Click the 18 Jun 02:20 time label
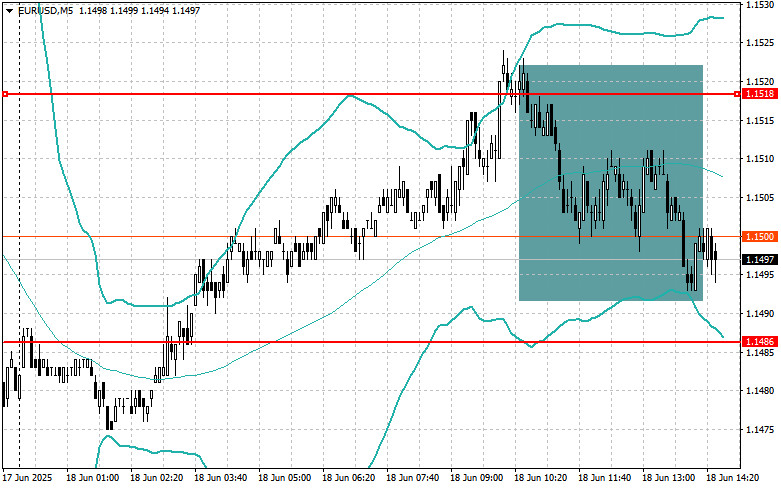781x489 pixels. (x=156, y=478)
